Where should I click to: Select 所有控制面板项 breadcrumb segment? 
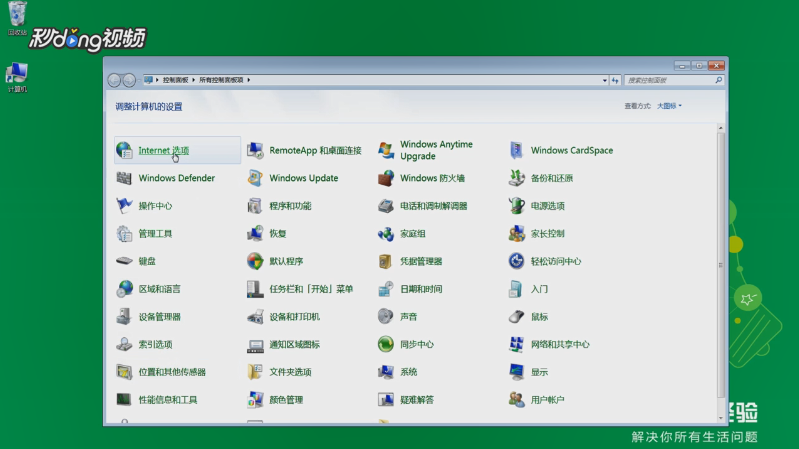coord(221,80)
